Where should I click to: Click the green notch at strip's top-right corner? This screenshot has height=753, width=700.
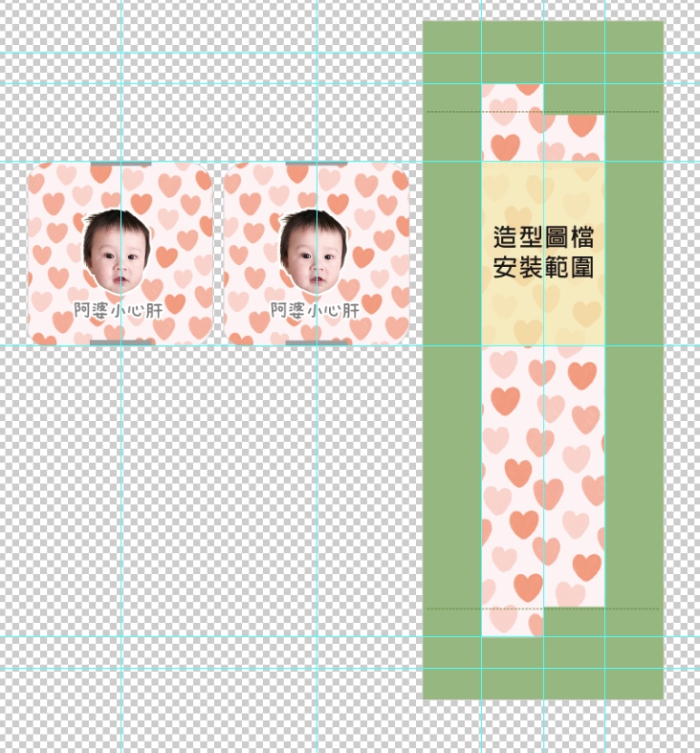tap(574, 99)
